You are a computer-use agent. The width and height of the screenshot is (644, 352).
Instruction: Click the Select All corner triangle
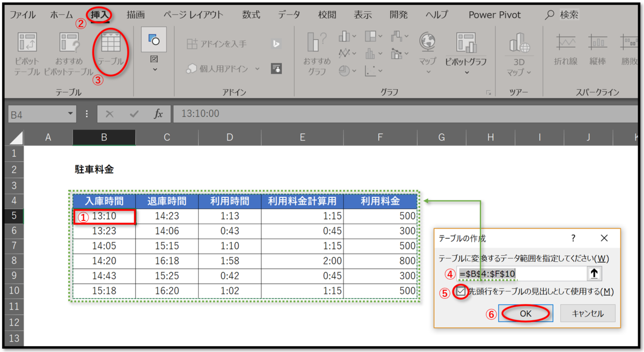pos(16,138)
